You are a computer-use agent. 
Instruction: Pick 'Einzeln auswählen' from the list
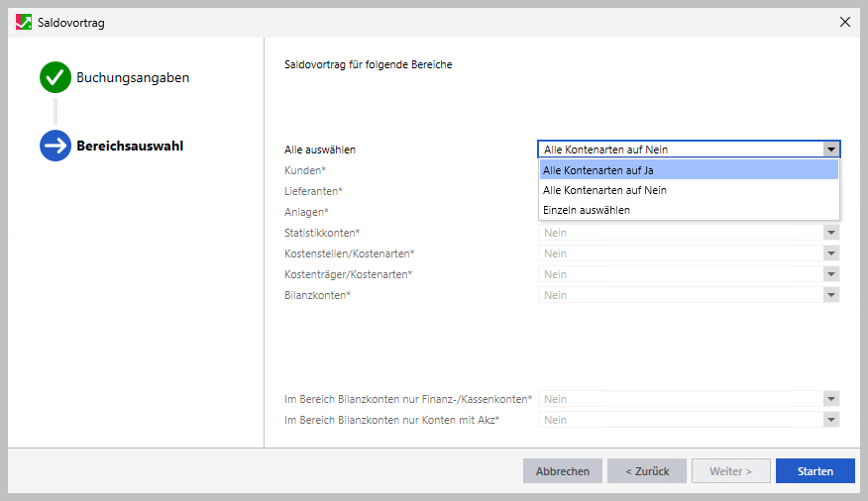click(689, 210)
